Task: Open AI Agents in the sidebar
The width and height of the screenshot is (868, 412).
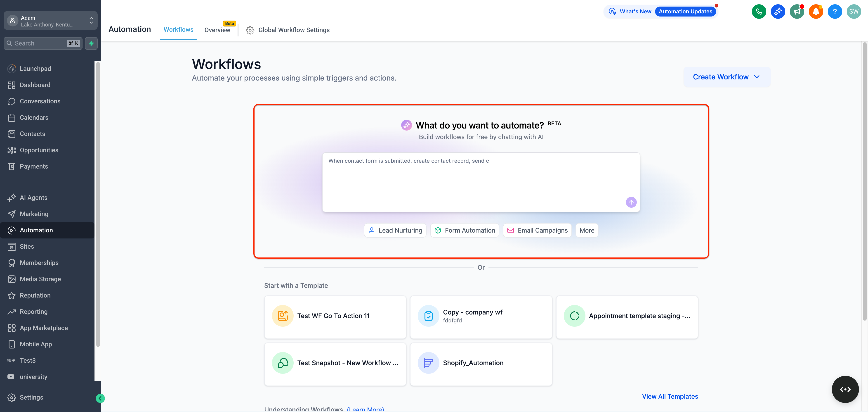Action: coord(33,198)
